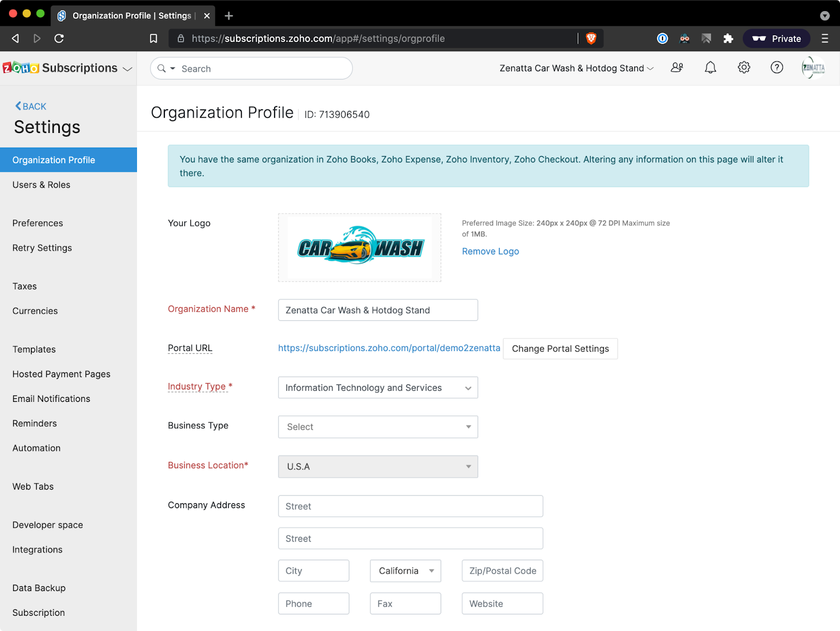
Task: Reload the current page
Action: click(x=59, y=38)
